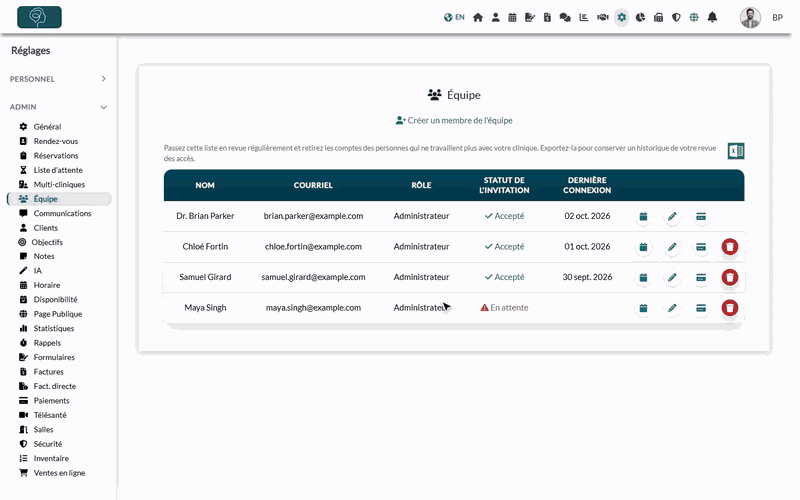Select Horaire in admin sidebar
The height and width of the screenshot is (500, 800).
[46, 285]
